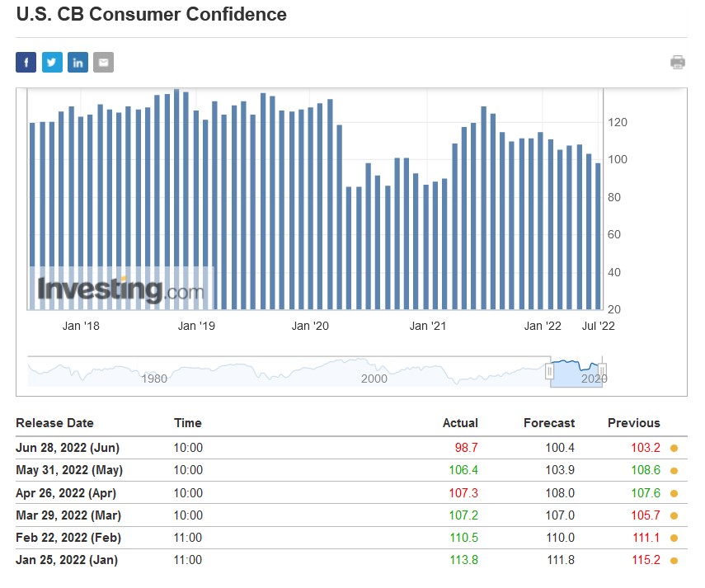Select Previous column header
Screen dimensions: 705x588
point(633,423)
